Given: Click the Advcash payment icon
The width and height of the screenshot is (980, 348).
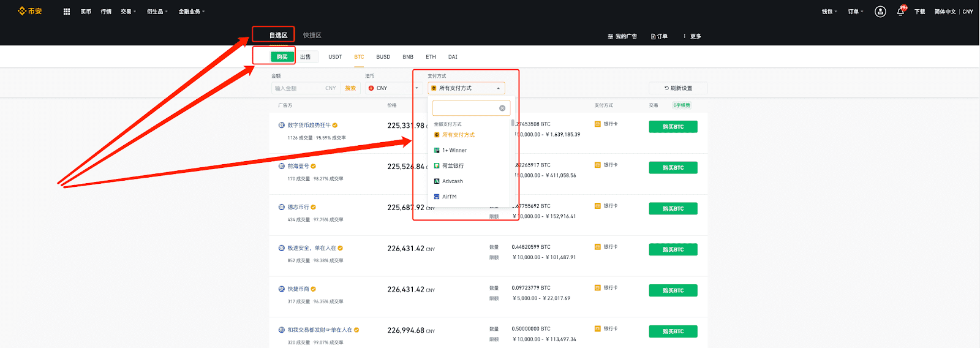Looking at the screenshot, I should click(437, 181).
